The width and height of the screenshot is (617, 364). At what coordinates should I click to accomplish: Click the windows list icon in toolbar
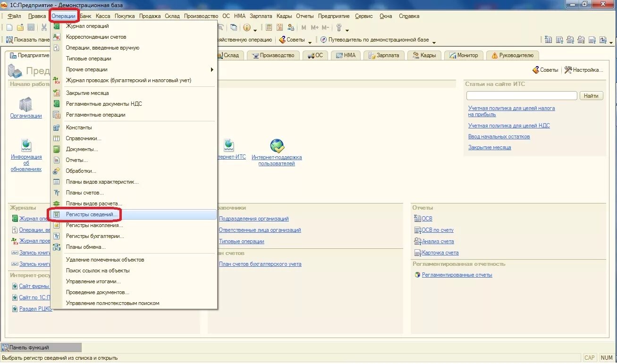(x=234, y=27)
